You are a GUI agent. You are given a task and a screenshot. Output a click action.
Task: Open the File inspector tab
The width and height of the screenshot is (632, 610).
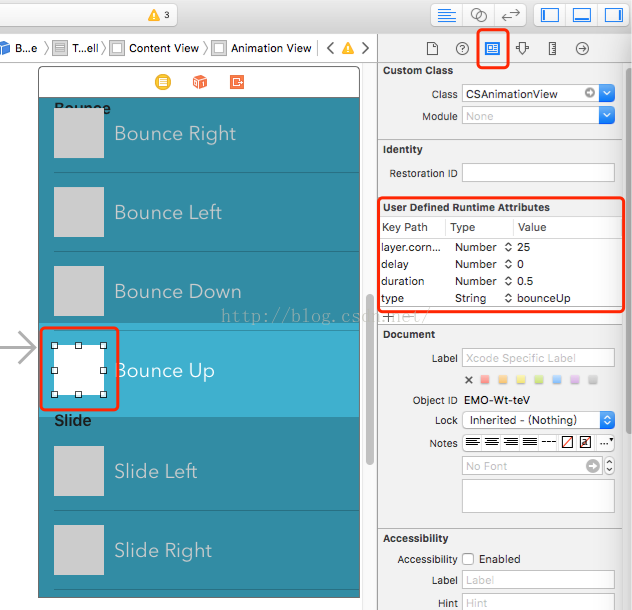click(x=432, y=49)
